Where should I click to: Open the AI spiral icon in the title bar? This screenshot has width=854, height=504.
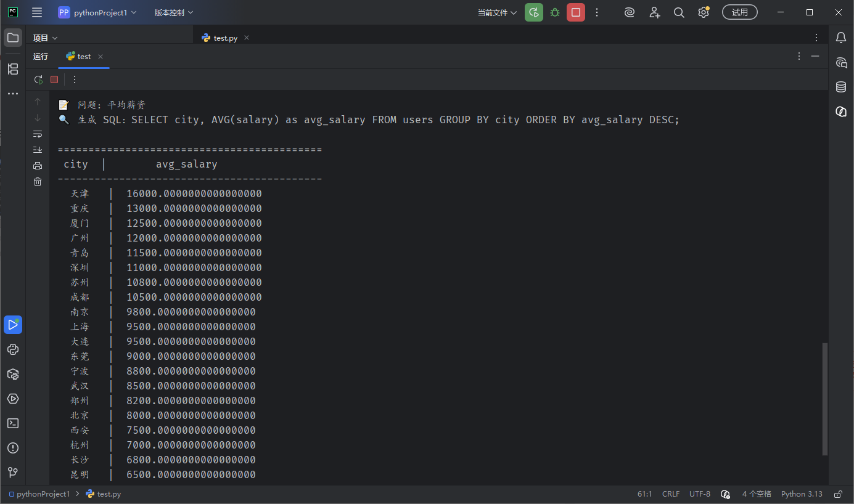[630, 12]
